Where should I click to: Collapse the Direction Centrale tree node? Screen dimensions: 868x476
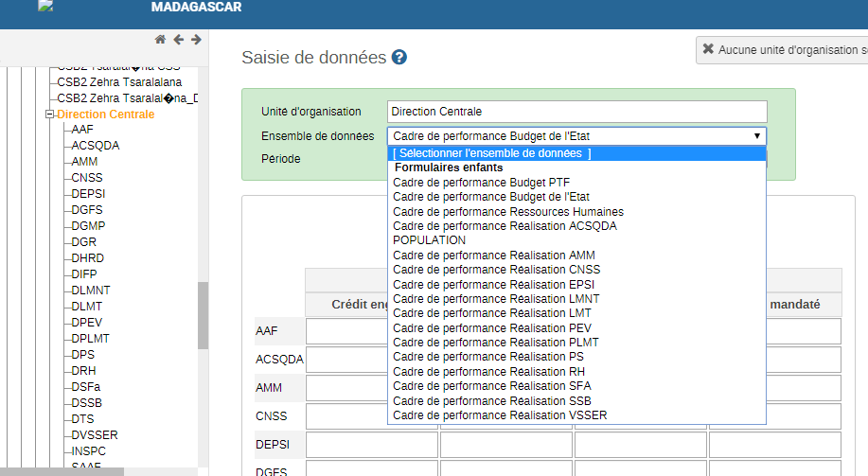(50, 115)
